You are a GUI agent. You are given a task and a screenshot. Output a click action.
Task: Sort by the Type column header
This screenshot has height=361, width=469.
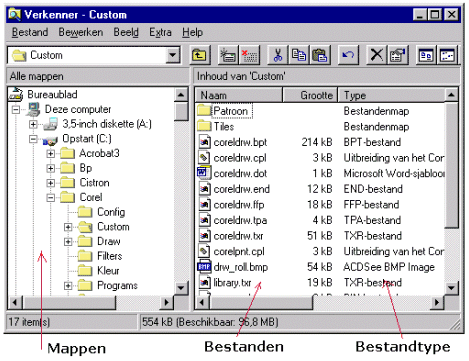[391, 95]
